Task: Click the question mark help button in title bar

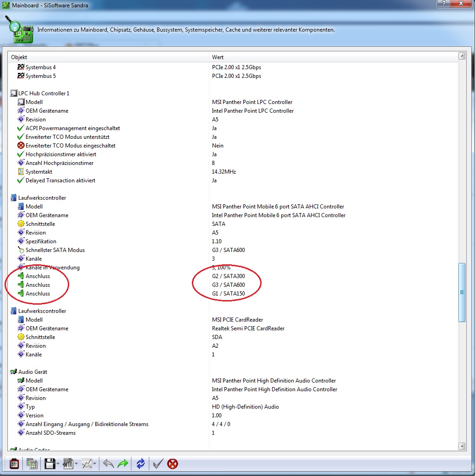Action: pos(444,3)
